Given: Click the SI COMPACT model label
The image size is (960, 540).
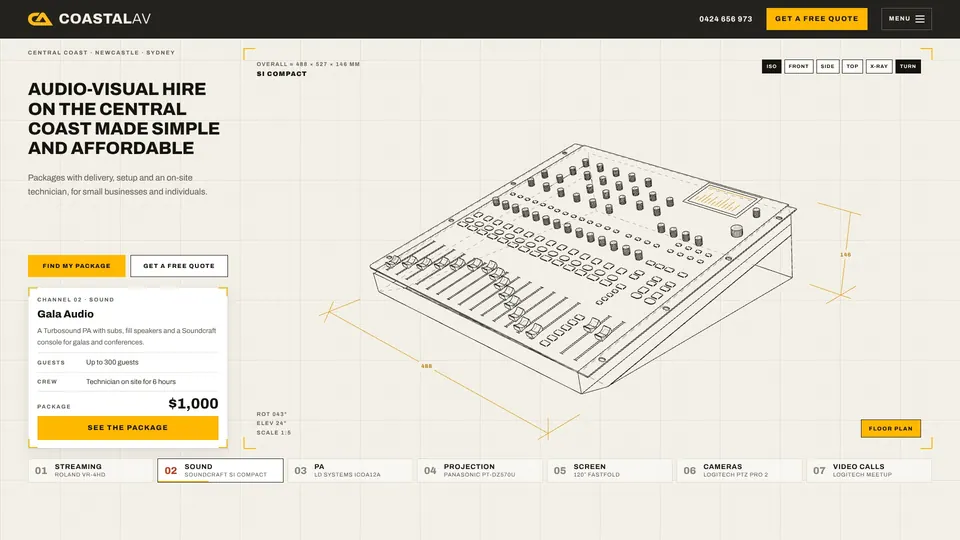Looking at the screenshot, I should (282, 73).
